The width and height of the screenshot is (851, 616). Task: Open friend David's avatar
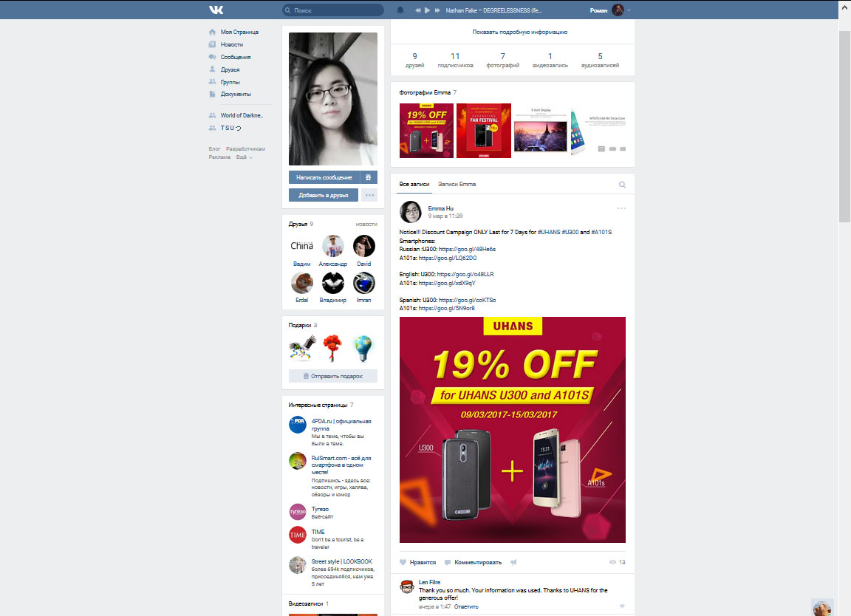coord(364,246)
